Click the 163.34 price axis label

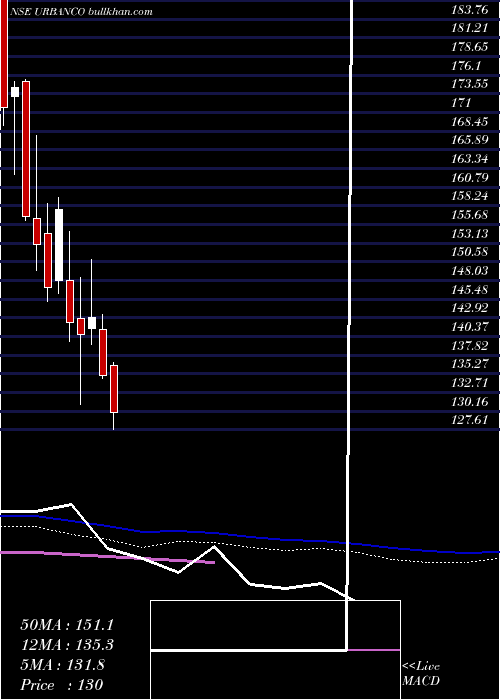point(469,158)
